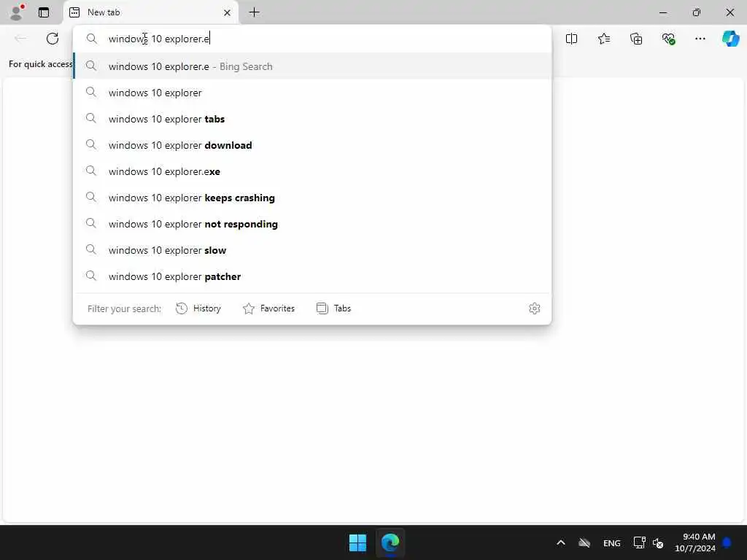Screen dimensions: 747x560
Task: Select 'windows 10 explorer patcher' suggestion
Action: pos(312,276)
